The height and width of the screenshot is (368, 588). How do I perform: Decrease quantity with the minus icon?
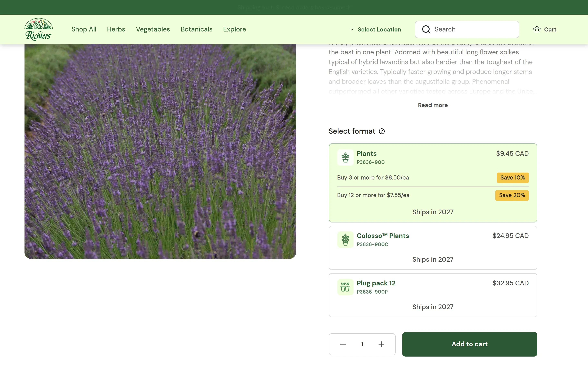coord(343,344)
